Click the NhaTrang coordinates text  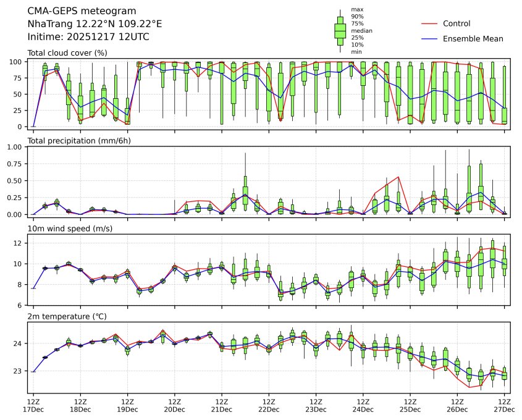[95, 23]
